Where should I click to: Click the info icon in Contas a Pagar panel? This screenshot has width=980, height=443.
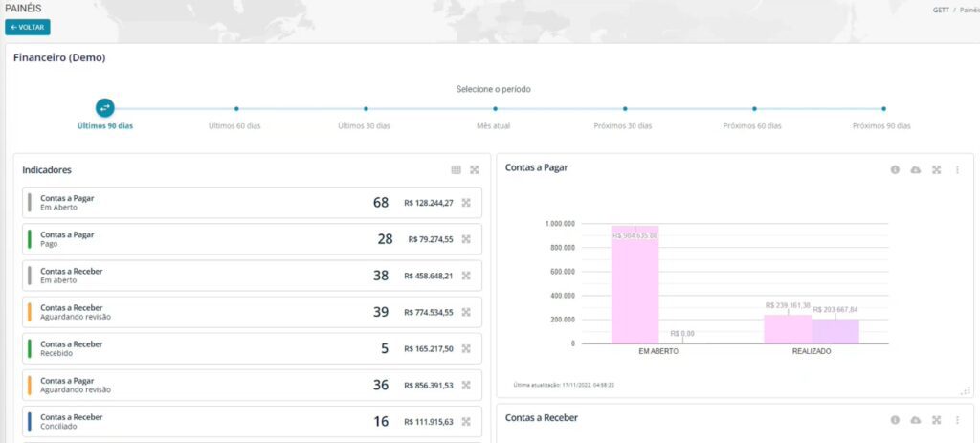point(895,169)
